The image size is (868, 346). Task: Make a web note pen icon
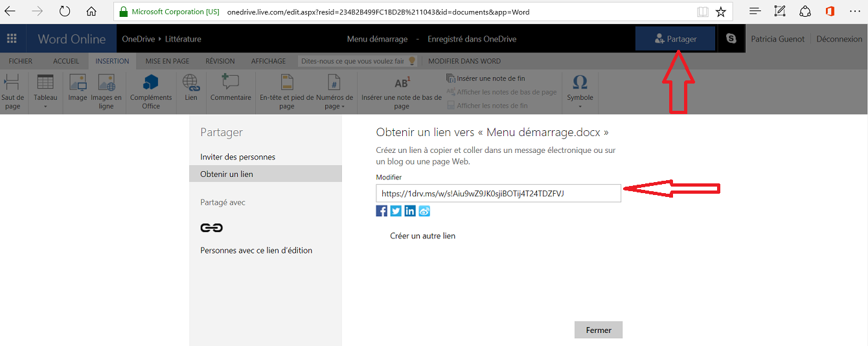coord(780,11)
